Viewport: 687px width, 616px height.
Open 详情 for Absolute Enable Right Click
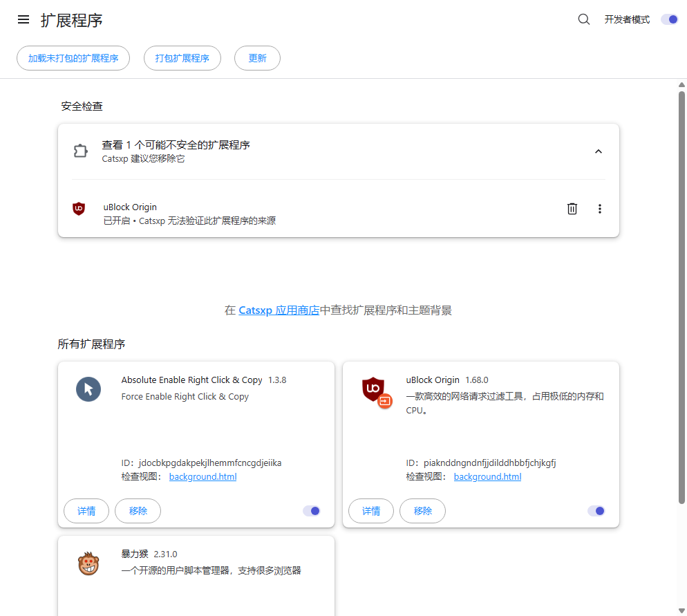(86, 511)
